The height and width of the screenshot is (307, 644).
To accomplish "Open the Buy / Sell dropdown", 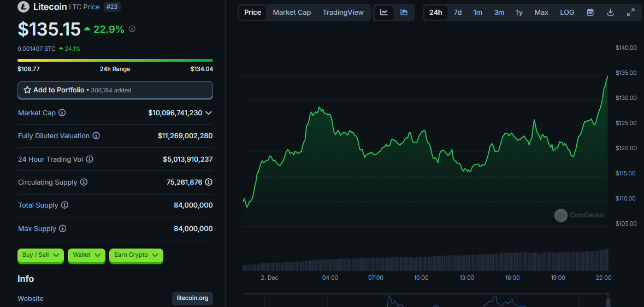I will [x=40, y=255].
